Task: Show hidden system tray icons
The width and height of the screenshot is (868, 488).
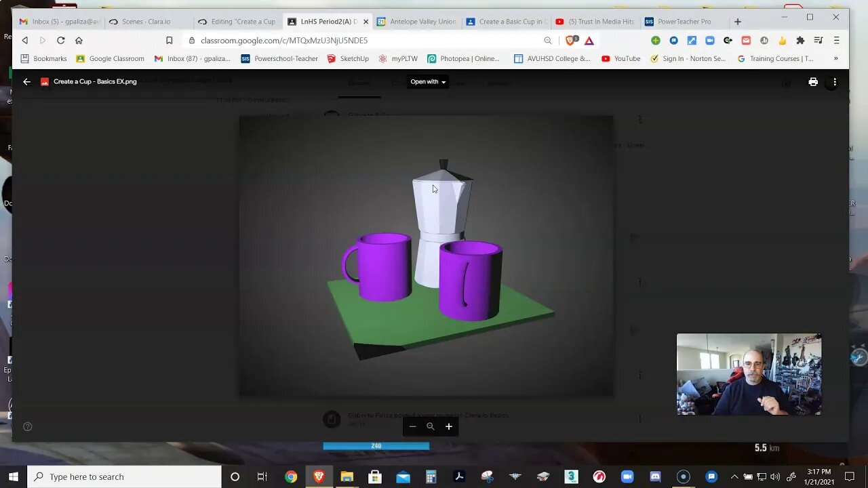Action: (x=734, y=476)
